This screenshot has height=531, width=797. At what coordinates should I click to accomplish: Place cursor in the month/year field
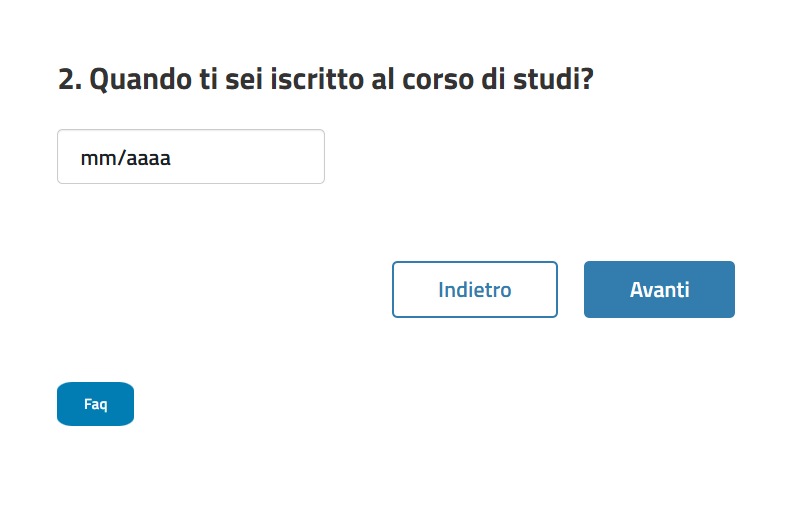tap(190, 157)
